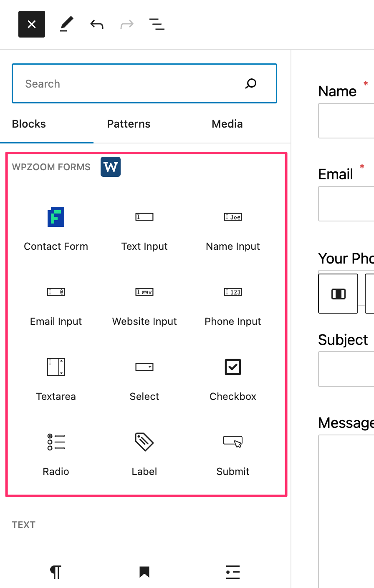
Task: Click the Undo arrow in toolbar
Action: coord(97,24)
